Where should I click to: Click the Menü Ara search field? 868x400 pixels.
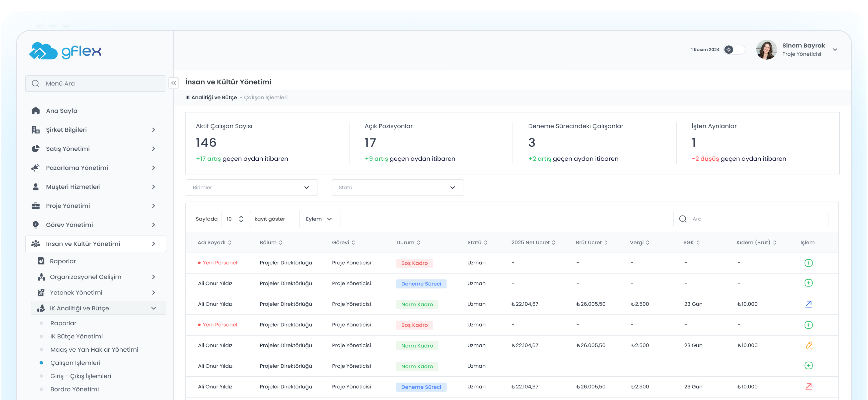pyautogui.click(x=95, y=83)
